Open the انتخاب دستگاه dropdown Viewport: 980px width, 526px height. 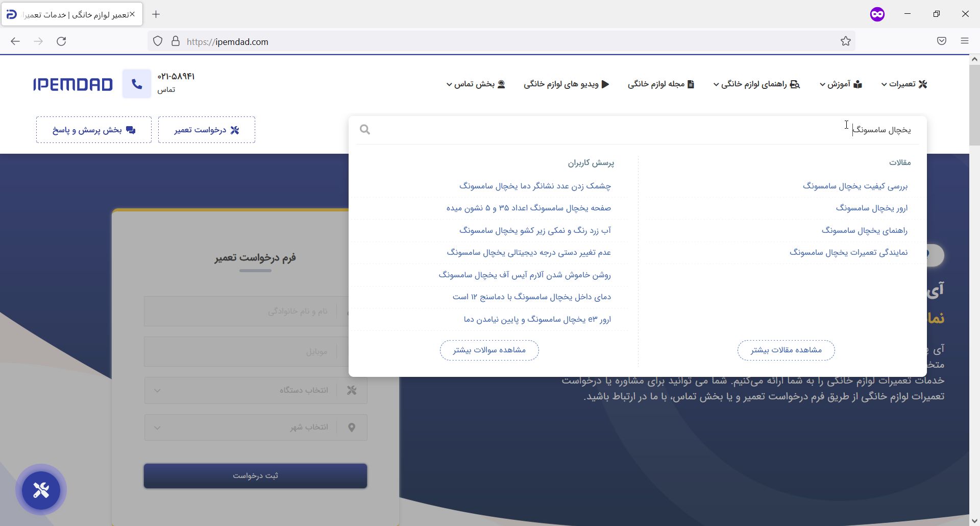coord(256,390)
